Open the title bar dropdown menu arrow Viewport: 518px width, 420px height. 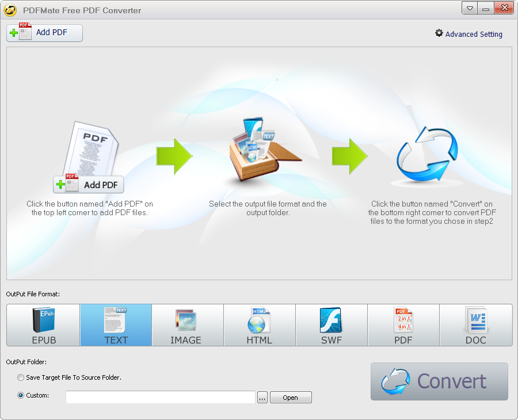[x=470, y=9]
